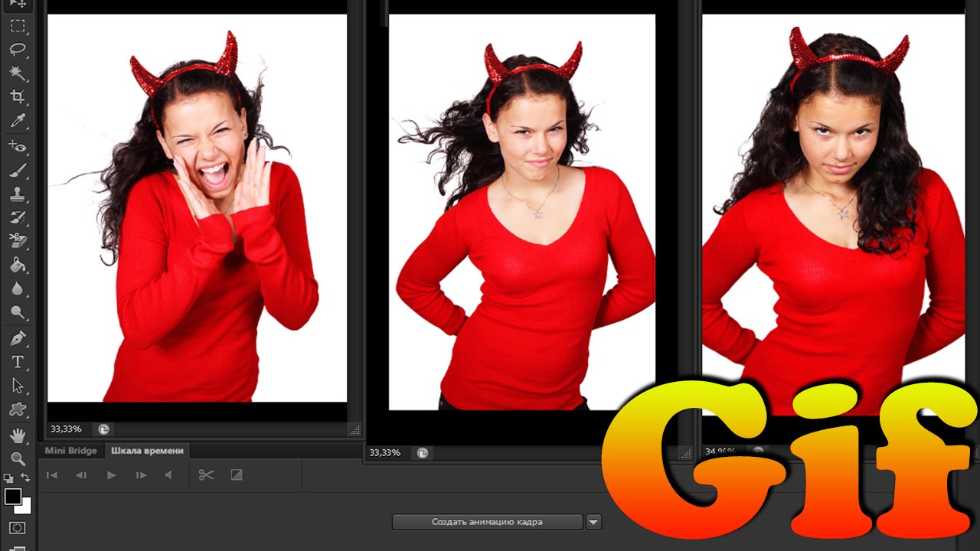Image resolution: width=980 pixels, height=551 pixels.
Task: Step to previous frame in timeline
Action: coord(81,475)
